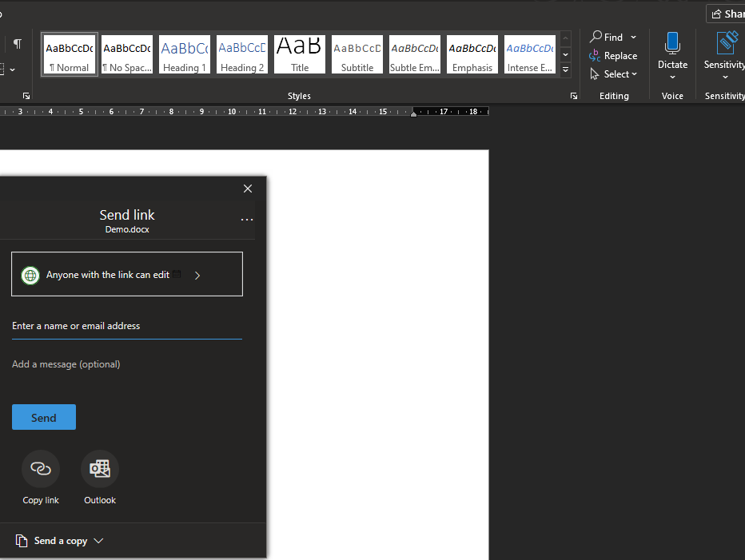
Task: Close the Send link dialog
Action: coord(248,189)
